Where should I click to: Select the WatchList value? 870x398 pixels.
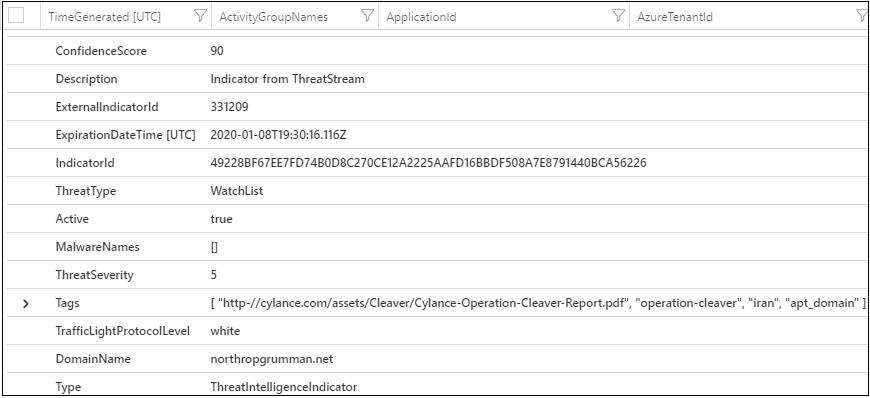[x=237, y=191]
